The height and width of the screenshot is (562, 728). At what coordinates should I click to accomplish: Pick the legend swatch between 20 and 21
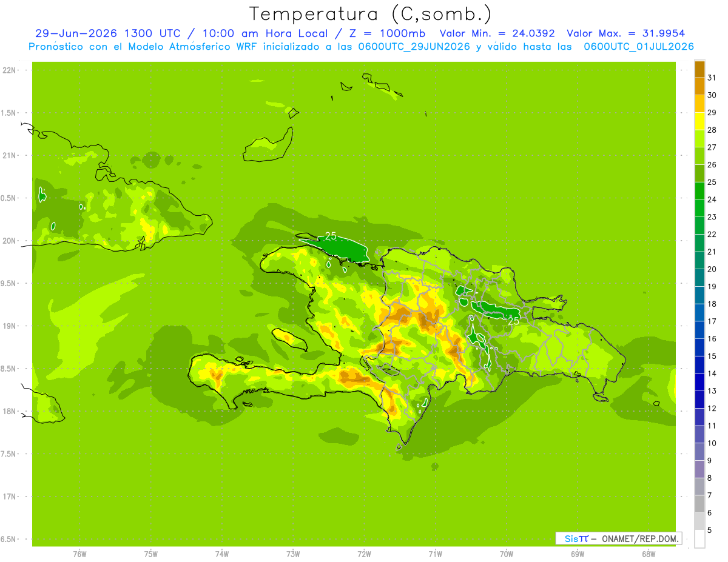pos(699,260)
